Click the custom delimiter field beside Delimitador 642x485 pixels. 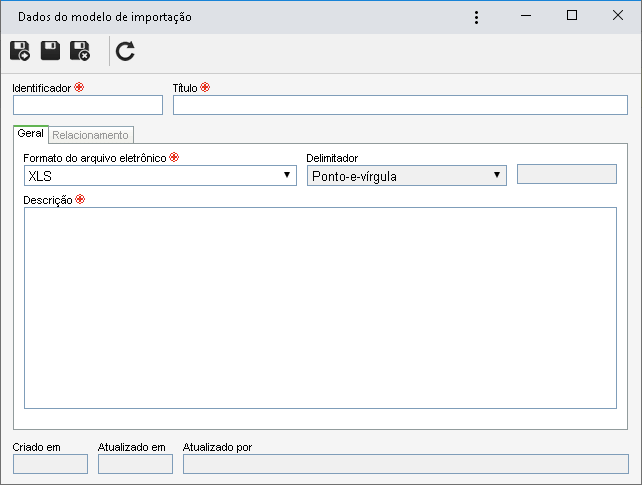567,174
